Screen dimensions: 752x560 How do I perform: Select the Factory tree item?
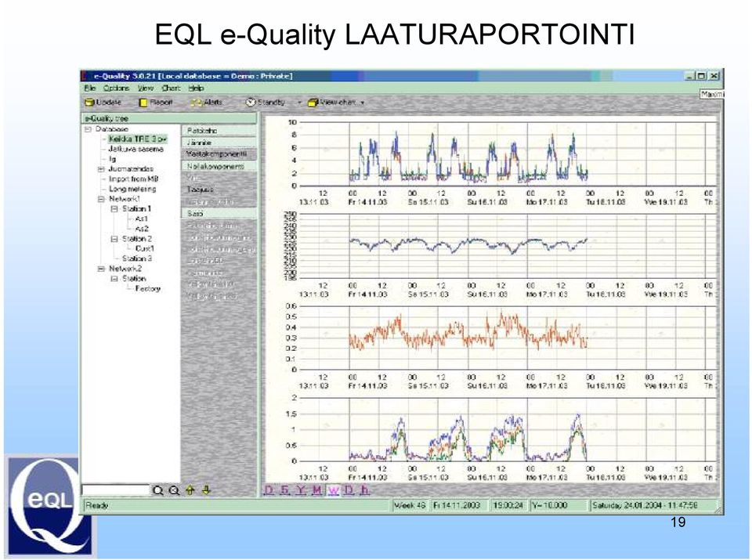click(148, 289)
